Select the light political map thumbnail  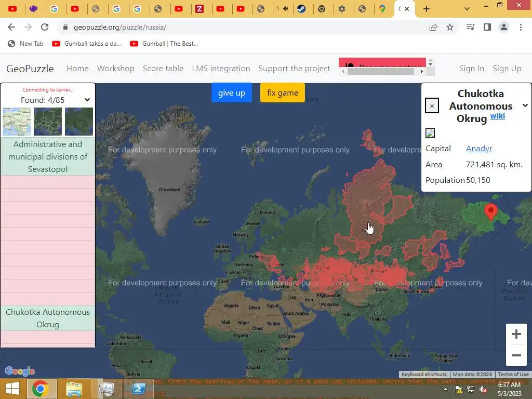[x=17, y=122]
